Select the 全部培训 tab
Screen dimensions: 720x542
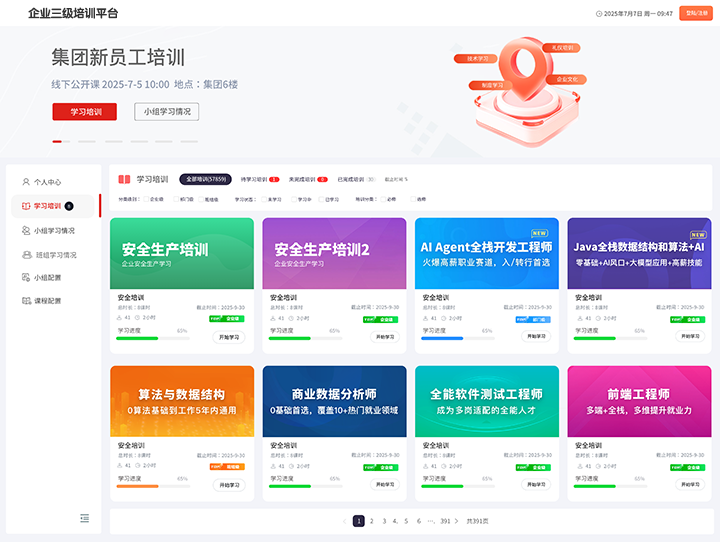(x=206, y=179)
